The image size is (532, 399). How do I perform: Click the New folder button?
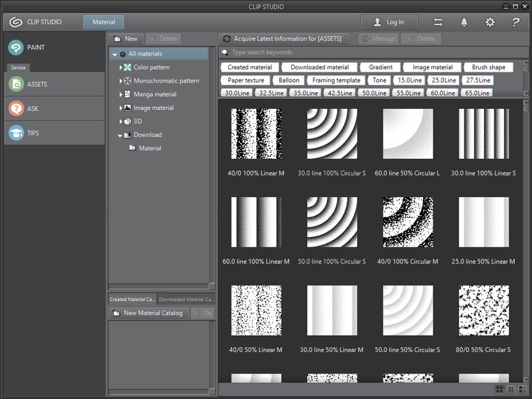126,38
